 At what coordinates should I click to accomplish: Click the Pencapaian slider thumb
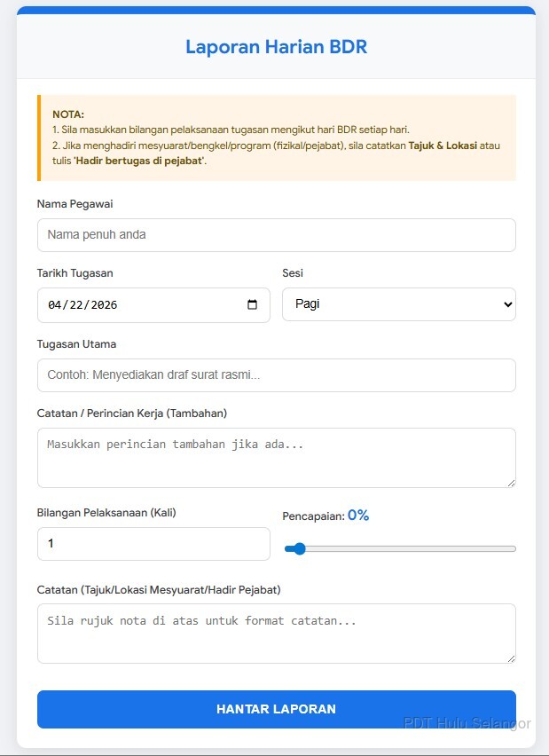(299, 549)
